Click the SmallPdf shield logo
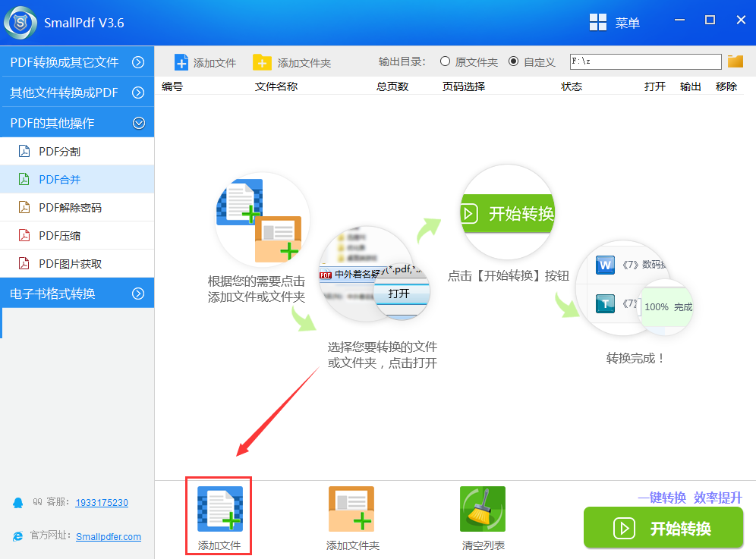756x559 pixels. [x=20, y=23]
